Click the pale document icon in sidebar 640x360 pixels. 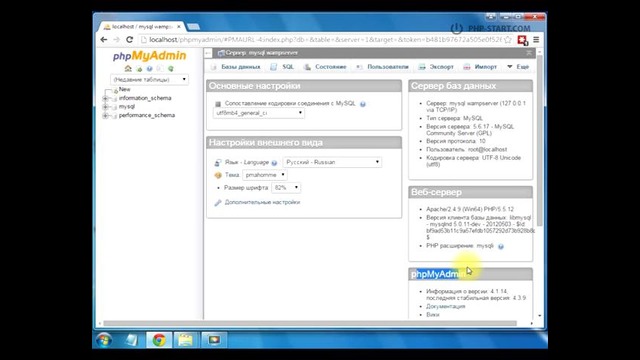point(160,69)
